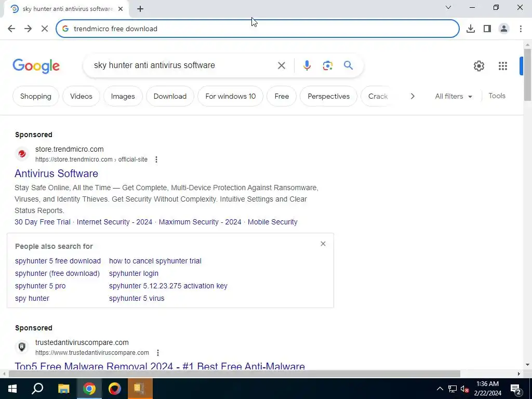Viewport: 532px width, 399px height.
Task: Click the horizontal scrollbar thumb
Action: (234, 374)
